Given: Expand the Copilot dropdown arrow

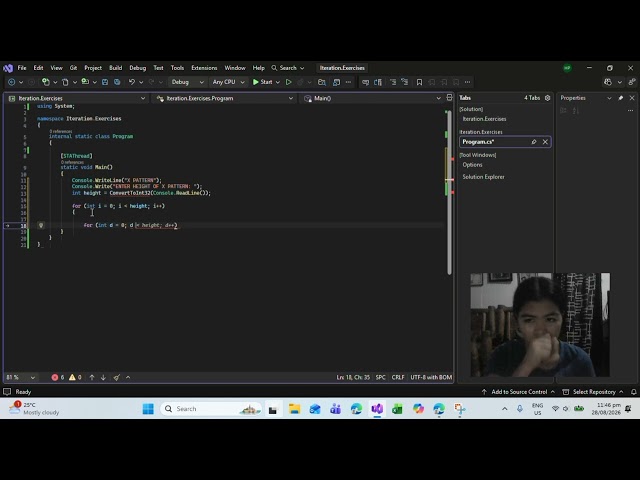Looking at the screenshot, I should point(620,82).
